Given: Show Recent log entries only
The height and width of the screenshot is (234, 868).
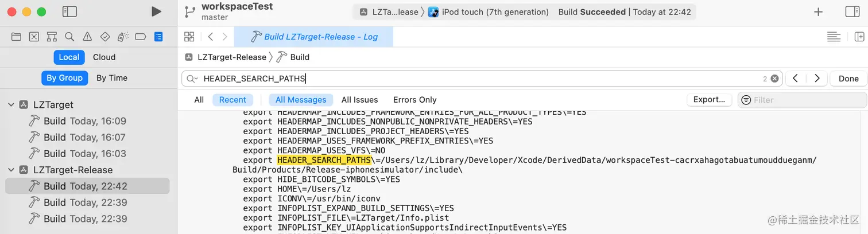Looking at the screenshot, I should pos(232,100).
